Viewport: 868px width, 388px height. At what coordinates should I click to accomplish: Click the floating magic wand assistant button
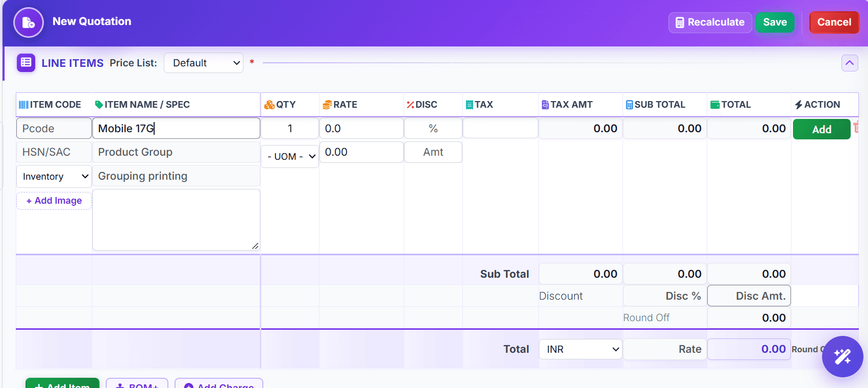[x=842, y=356]
